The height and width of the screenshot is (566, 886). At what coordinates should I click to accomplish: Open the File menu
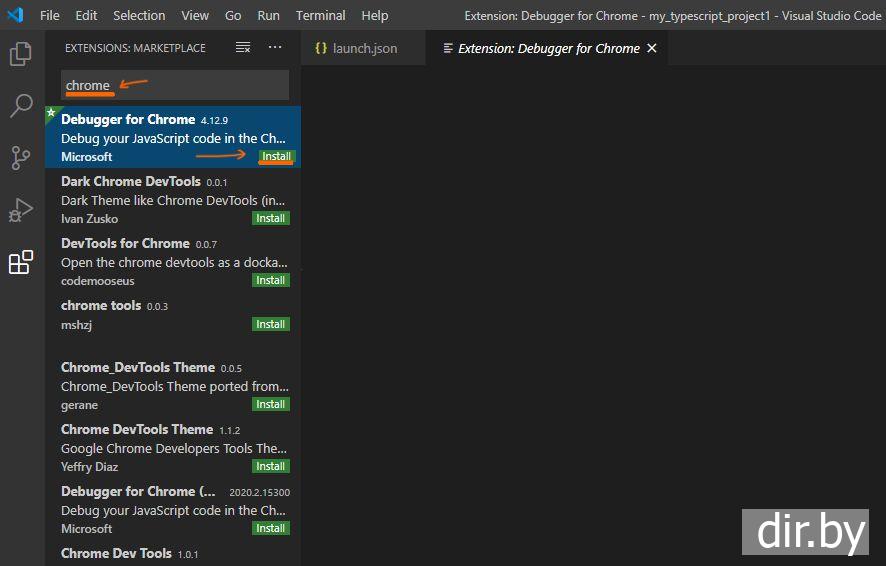[x=49, y=15]
